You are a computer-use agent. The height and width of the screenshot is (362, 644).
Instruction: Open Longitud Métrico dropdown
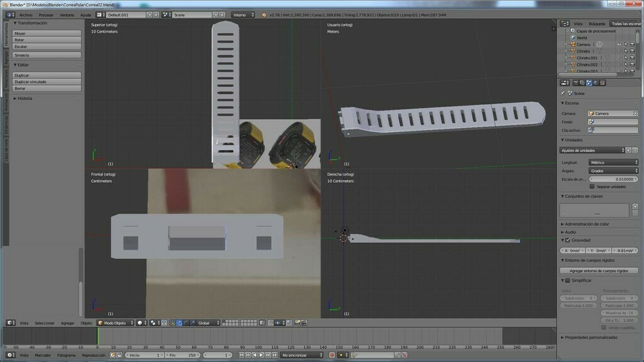pyautogui.click(x=613, y=163)
